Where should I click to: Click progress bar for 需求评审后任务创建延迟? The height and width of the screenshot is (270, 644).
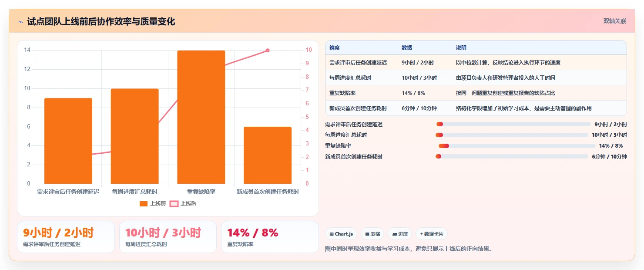513,125
